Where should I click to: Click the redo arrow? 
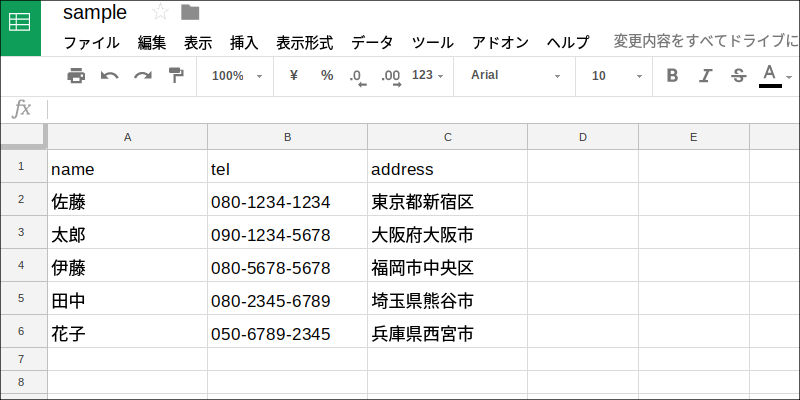point(143,76)
